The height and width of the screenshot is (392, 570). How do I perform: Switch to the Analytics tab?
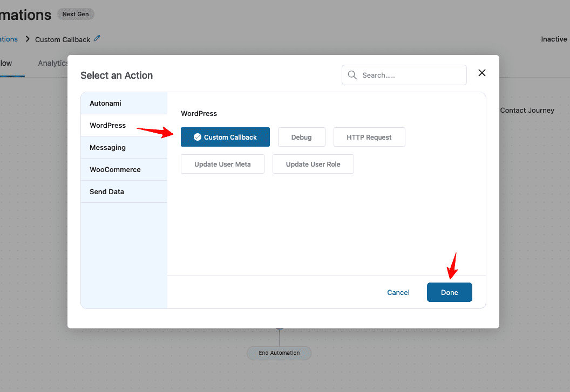(x=53, y=63)
